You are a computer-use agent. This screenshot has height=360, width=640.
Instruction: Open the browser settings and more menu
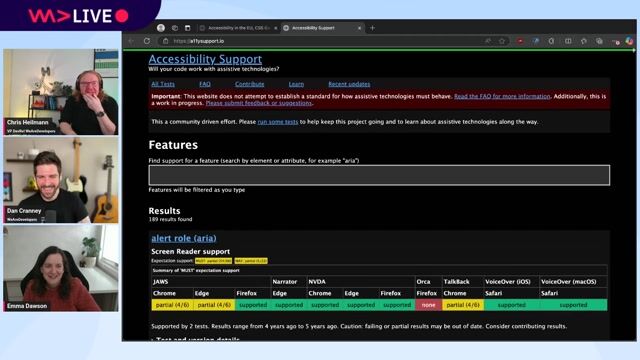(616, 41)
